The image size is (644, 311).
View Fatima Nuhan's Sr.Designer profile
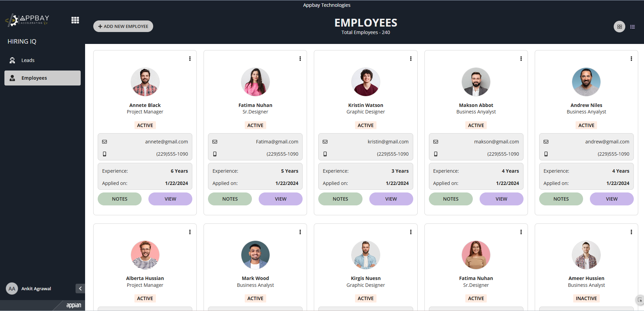pos(280,199)
